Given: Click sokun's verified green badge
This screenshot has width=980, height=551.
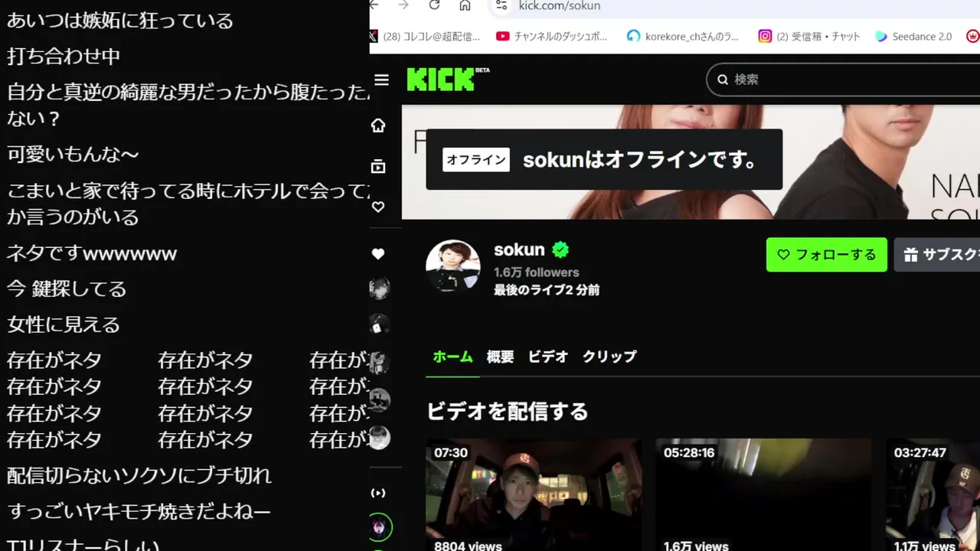Looking at the screenshot, I should point(560,249).
